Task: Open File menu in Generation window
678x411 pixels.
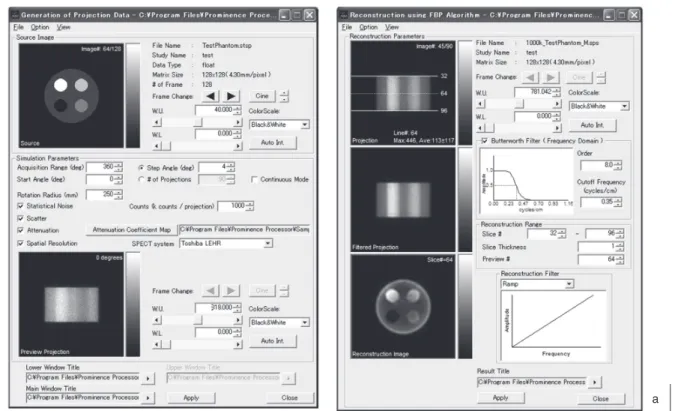Action: [x=19, y=27]
